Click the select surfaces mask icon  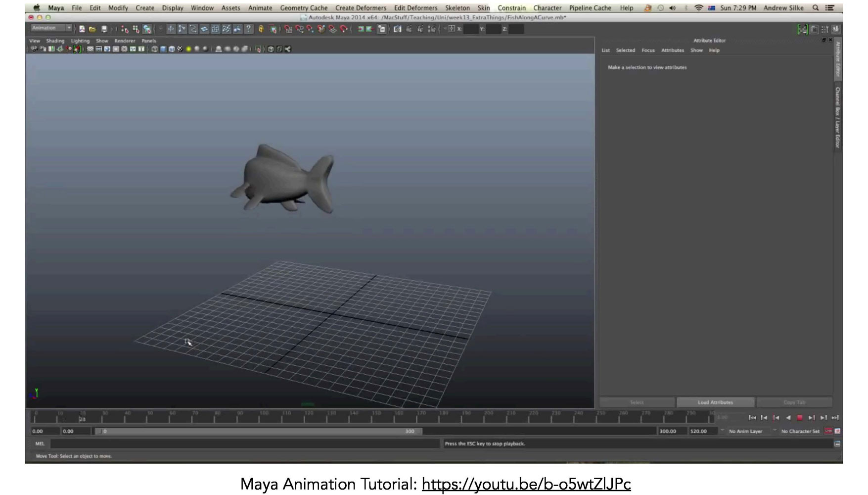click(204, 29)
